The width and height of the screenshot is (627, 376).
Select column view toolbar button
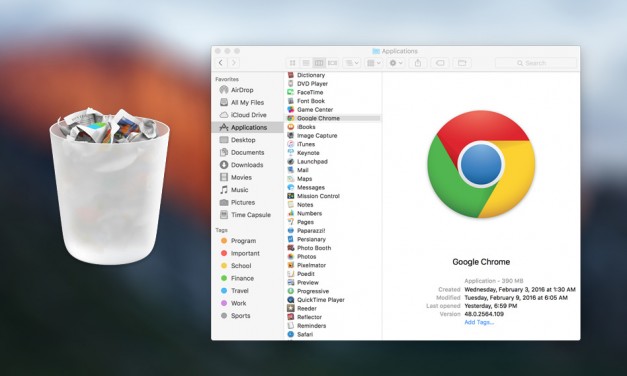[319, 63]
